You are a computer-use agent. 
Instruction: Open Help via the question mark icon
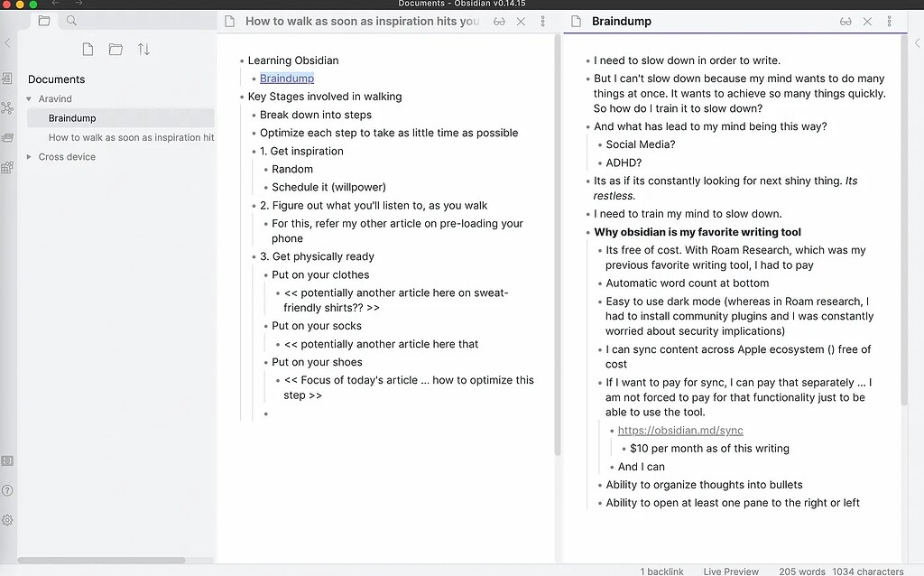[8, 489]
